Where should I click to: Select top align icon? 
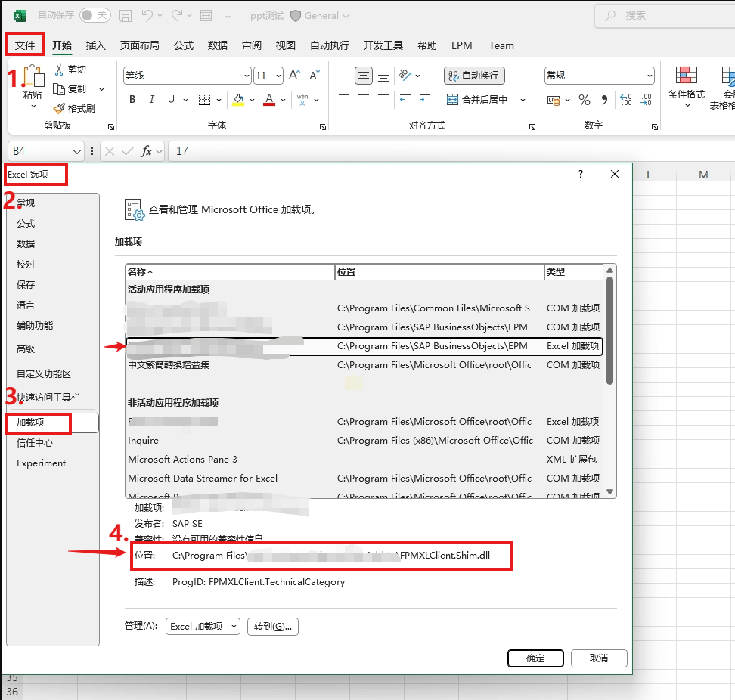pyautogui.click(x=344, y=75)
